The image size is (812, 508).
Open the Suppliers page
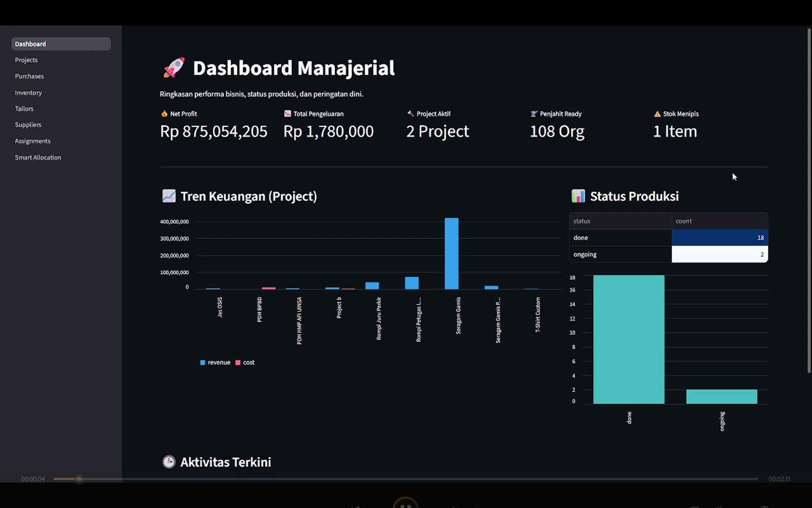pos(28,124)
